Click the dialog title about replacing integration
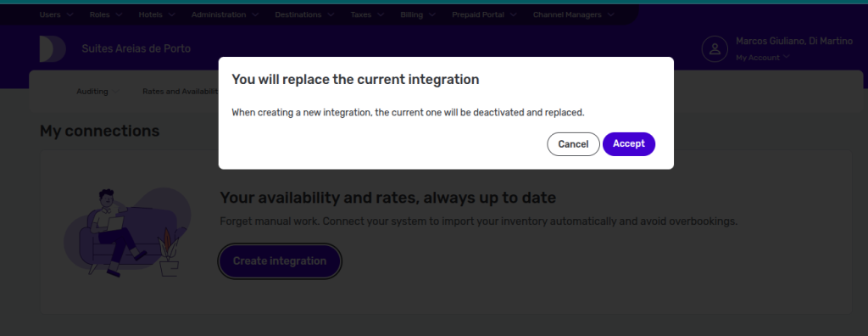This screenshot has width=868, height=336. pos(355,79)
